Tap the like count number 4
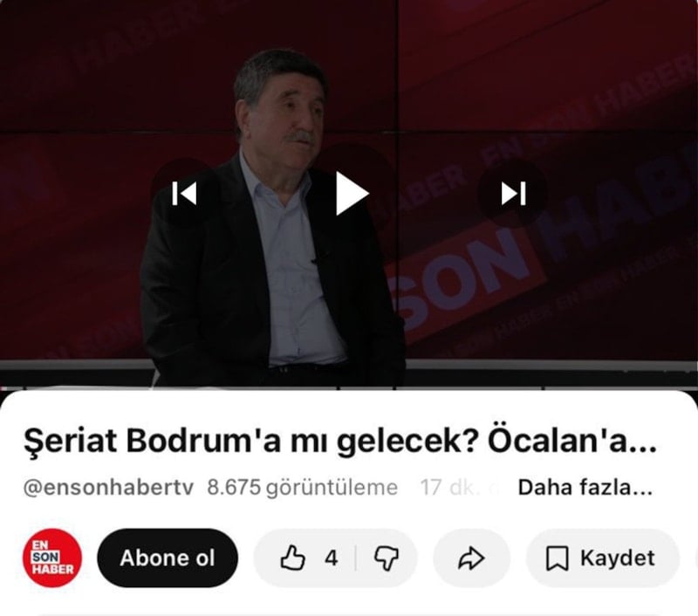This screenshot has height=616, width=698. (332, 558)
